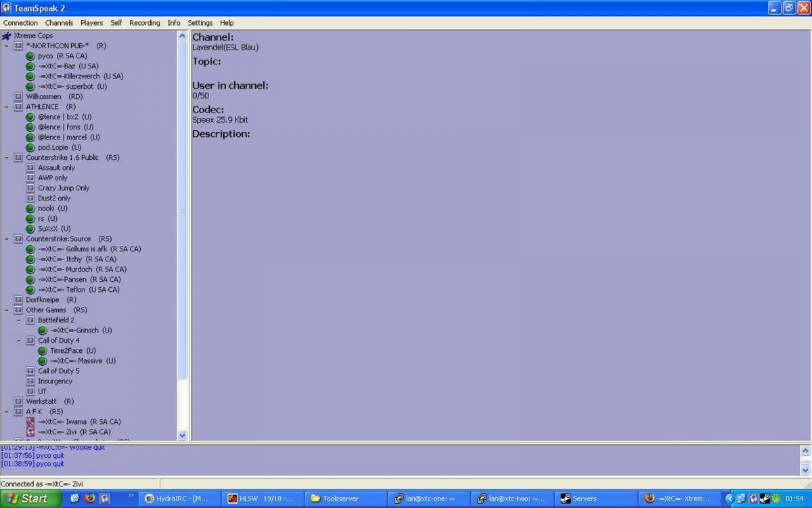The image size is (812, 508).
Task: Select the user @lence | marcel
Action: point(69,137)
